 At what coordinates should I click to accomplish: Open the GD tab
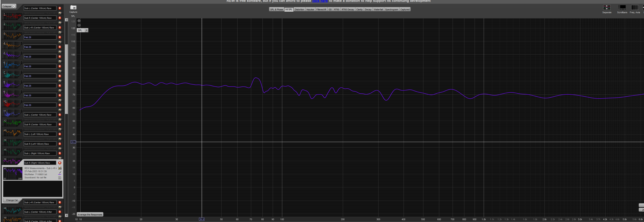pyautogui.click(x=330, y=9)
